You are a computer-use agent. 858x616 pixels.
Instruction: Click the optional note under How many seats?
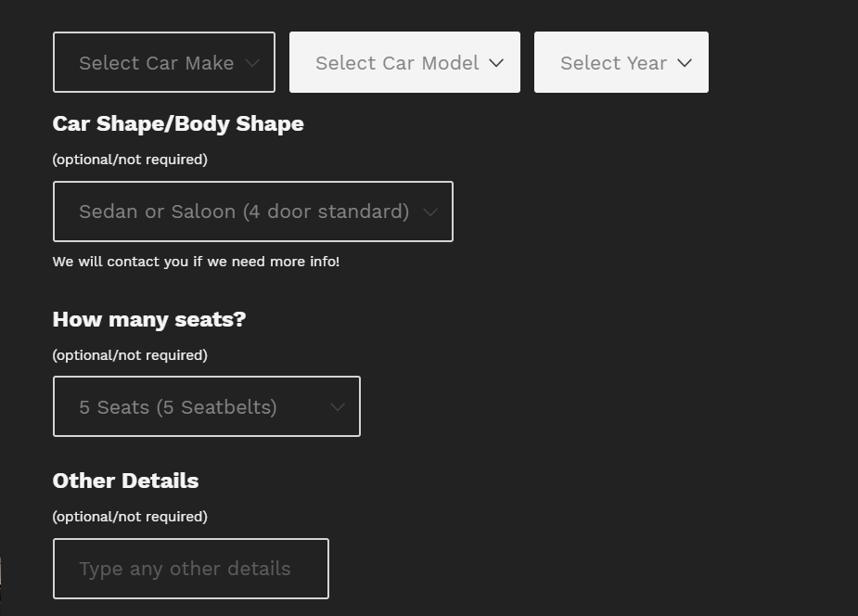(130, 355)
